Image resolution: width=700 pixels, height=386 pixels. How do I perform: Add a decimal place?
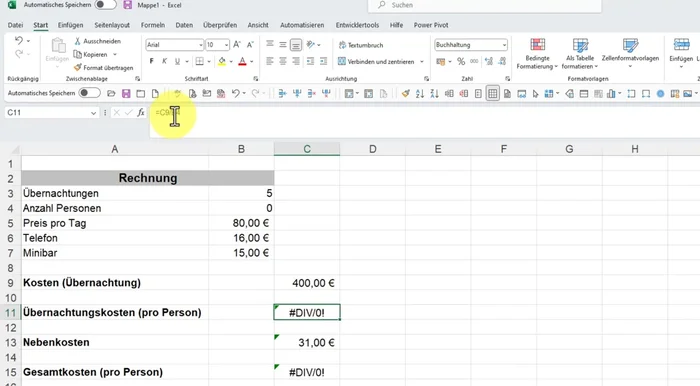tap(489, 61)
